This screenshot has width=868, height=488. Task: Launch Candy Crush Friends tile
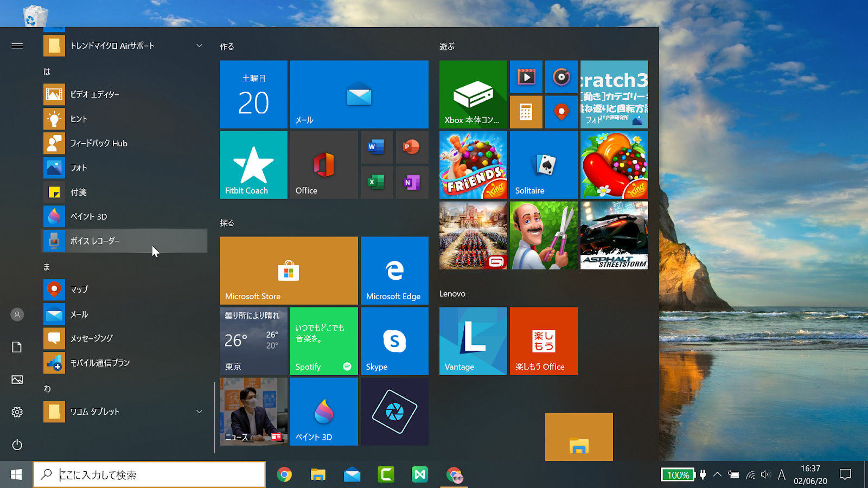(x=473, y=165)
